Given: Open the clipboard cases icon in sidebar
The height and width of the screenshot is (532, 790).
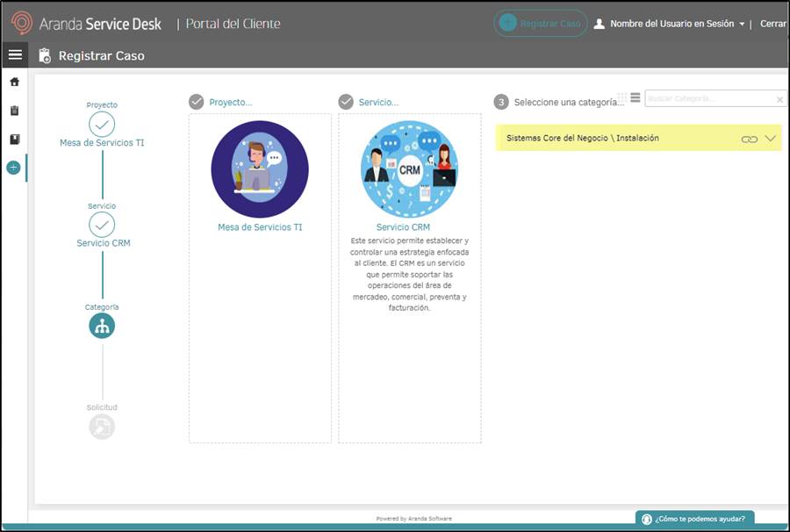Looking at the screenshot, I should pyautogui.click(x=15, y=111).
